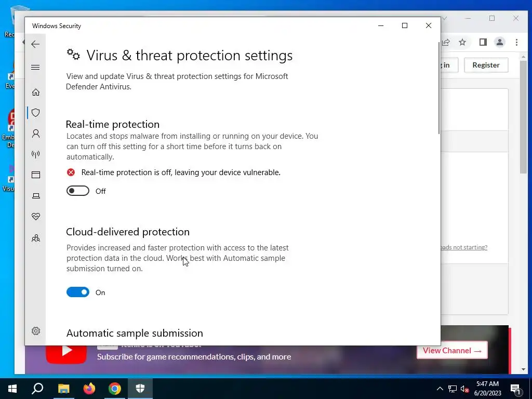Open the Settings gear in Windows Security sidebar
532x399 pixels.
[36, 331]
